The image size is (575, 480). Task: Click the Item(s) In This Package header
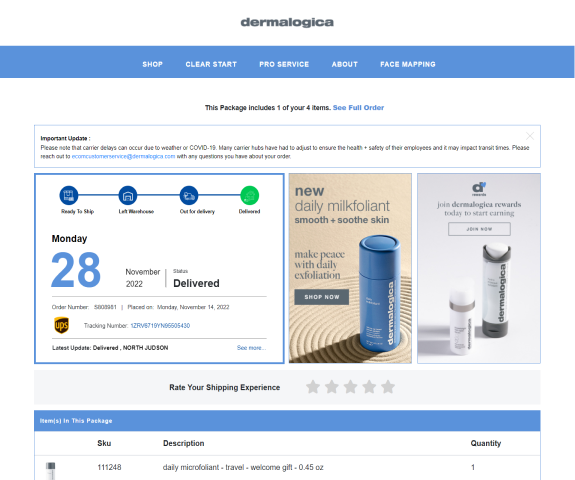pos(76,421)
